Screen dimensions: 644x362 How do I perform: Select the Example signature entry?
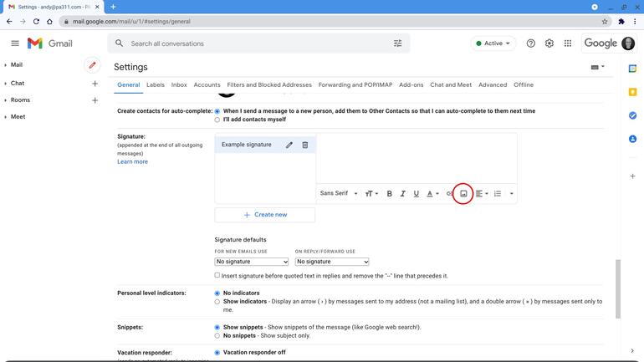pyautogui.click(x=247, y=145)
